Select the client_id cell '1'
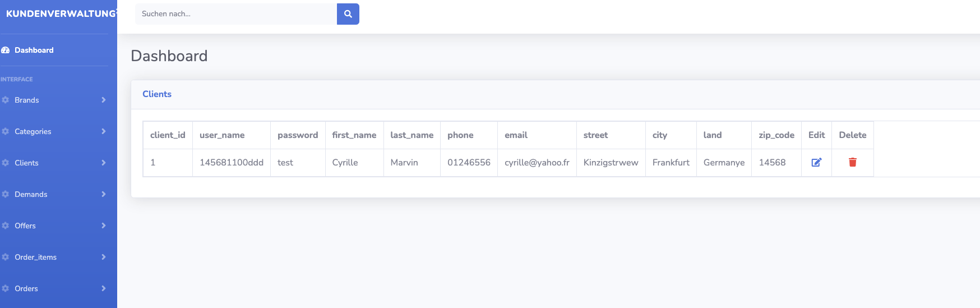980x308 pixels. [x=168, y=163]
